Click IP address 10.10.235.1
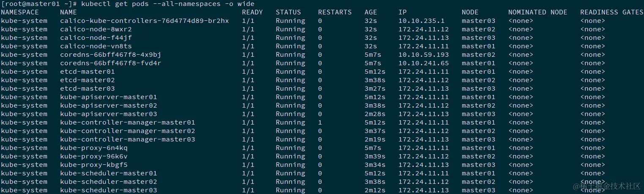The width and height of the screenshot is (644, 194). point(422,21)
